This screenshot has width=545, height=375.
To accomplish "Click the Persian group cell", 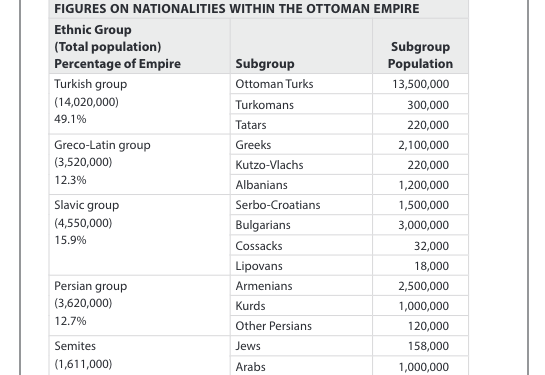I will (x=140, y=305).
